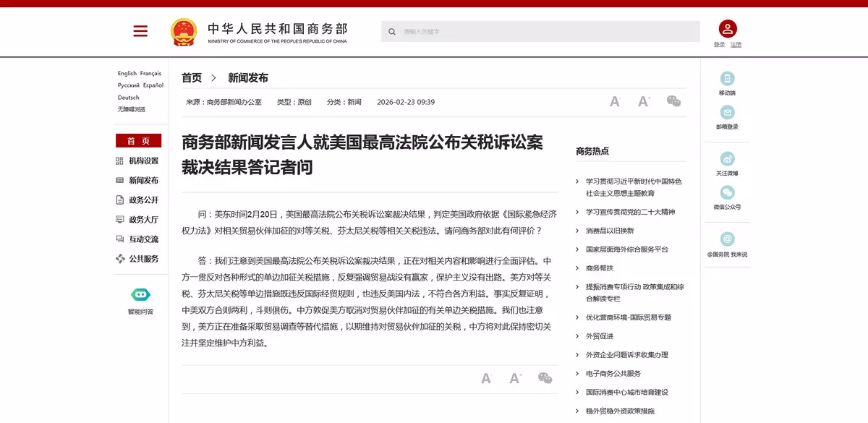This screenshot has width=868, height=423.
Task: Open the red hamburger menu
Action: pos(140,31)
